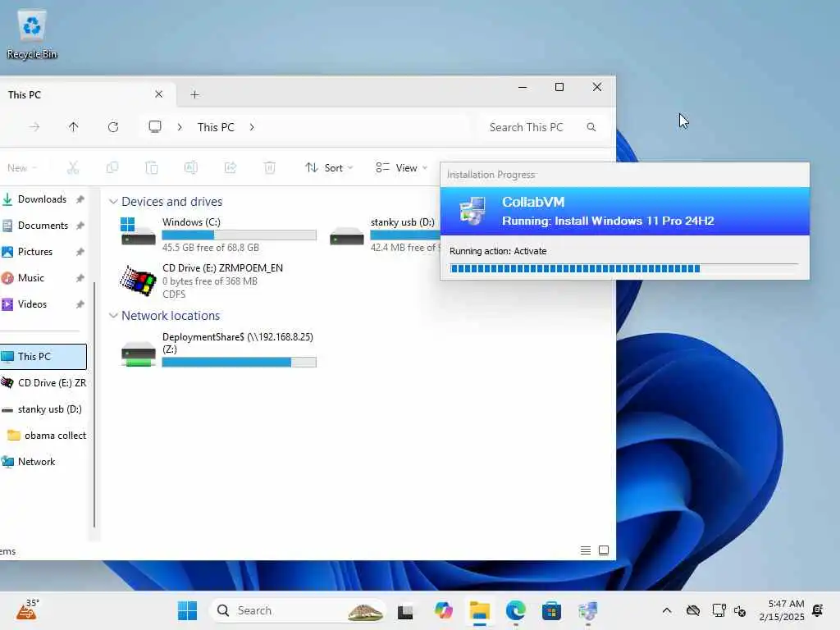Screen dimensions: 840x630
Task: Open the Task View taskbar icon
Action: point(405,610)
